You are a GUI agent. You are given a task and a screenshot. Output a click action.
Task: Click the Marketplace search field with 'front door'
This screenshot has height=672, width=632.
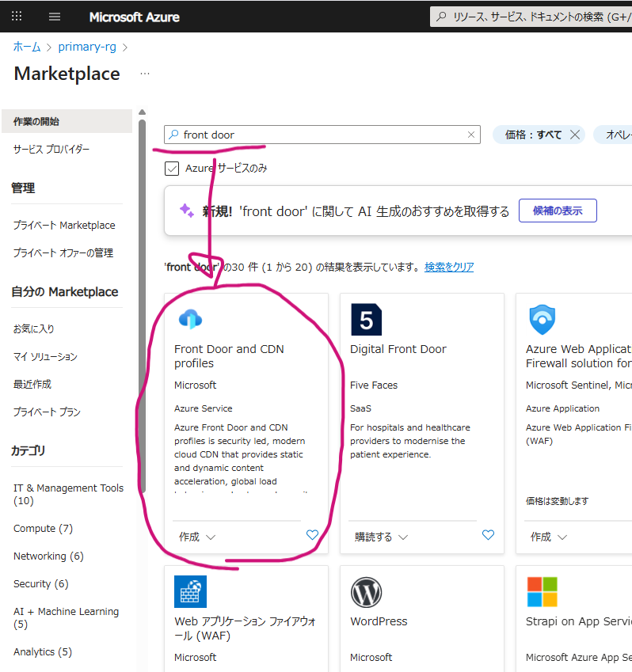point(322,135)
